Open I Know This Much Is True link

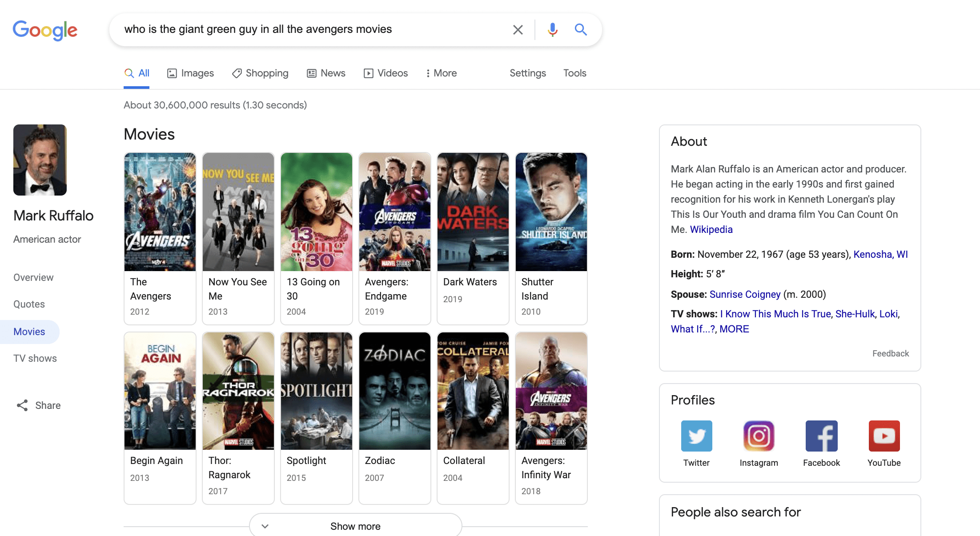(x=775, y=314)
